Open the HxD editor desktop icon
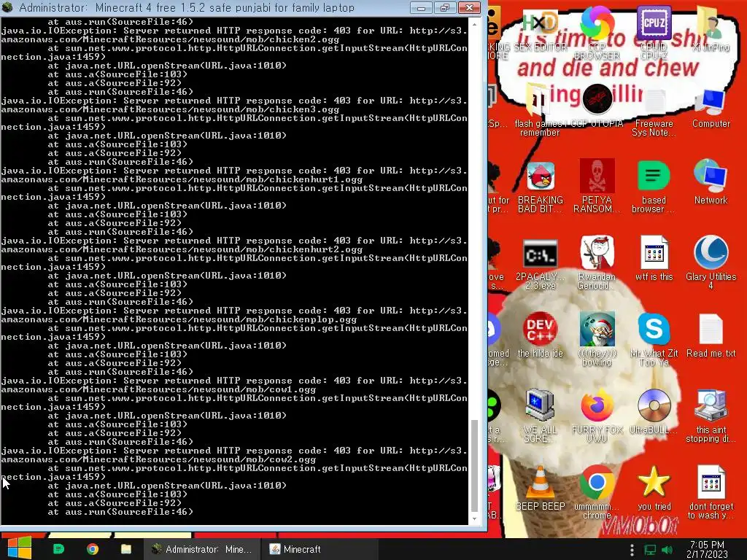The image size is (747, 560). [541, 24]
